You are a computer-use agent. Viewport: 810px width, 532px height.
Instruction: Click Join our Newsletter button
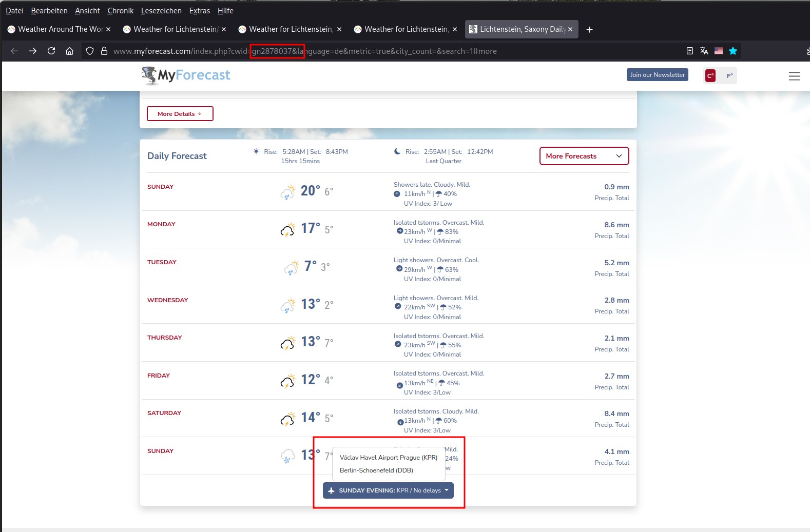[658, 75]
